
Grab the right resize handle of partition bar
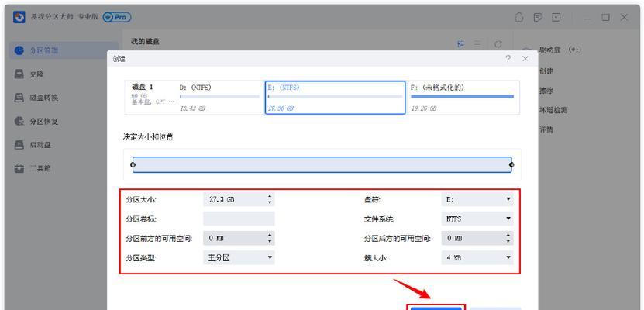[x=511, y=164]
